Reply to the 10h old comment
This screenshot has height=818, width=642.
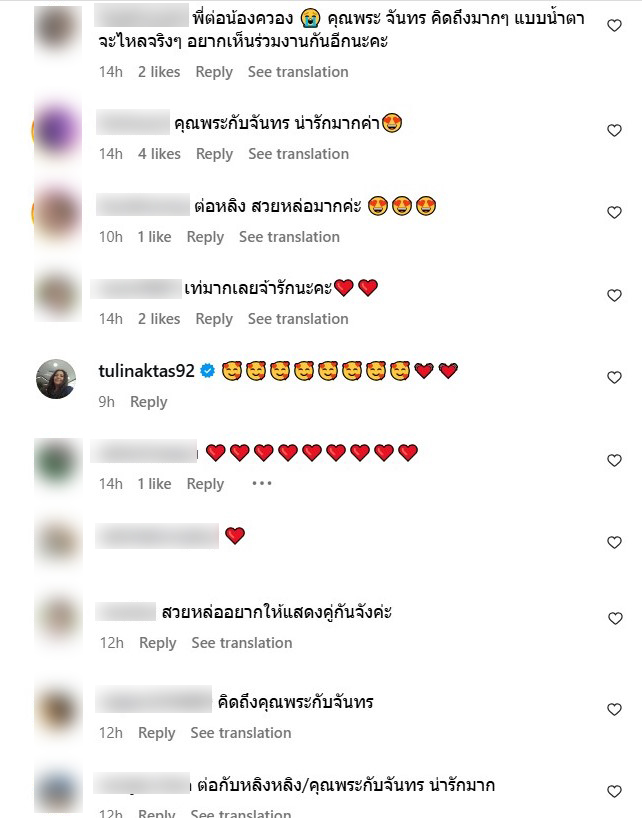click(205, 237)
